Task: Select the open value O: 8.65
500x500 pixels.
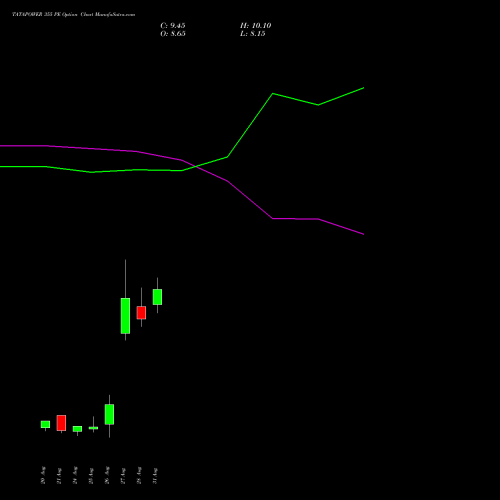Action: click(173, 34)
